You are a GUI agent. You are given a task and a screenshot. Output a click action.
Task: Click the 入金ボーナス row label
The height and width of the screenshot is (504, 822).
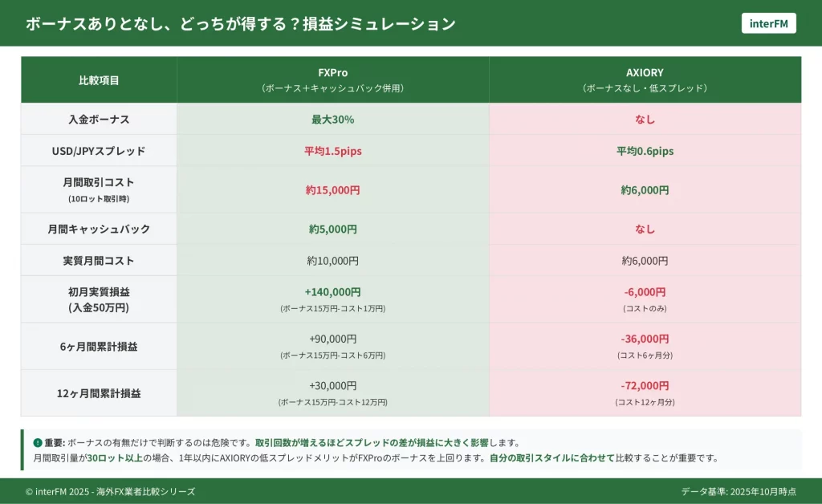pyautogui.click(x=99, y=120)
